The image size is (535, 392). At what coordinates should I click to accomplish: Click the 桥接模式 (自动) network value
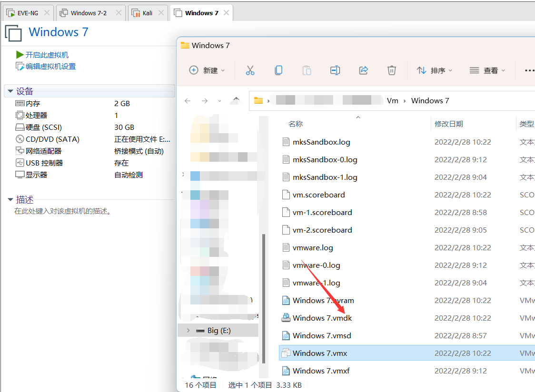tap(139, 151)
